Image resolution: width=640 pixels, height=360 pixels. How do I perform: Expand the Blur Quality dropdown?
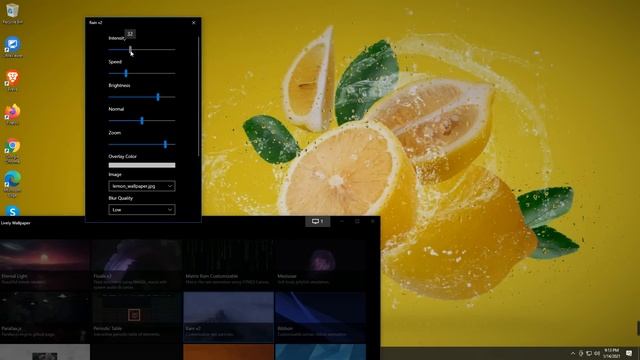(142, 210)
